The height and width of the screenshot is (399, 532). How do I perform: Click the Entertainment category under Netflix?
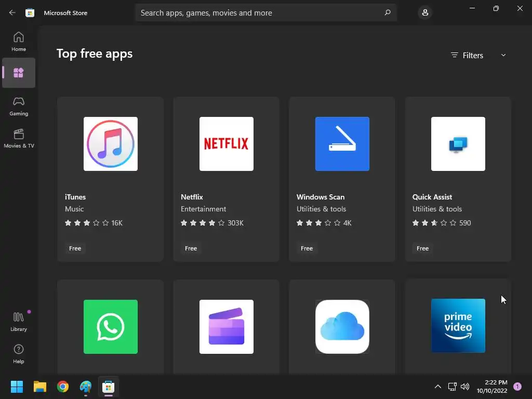click(x=203, y=209)
